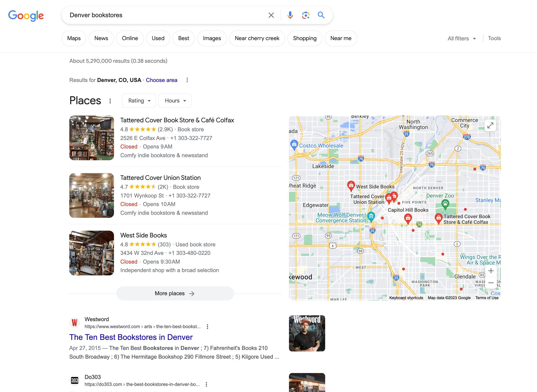The width and height of the screenshot is (537, 392).
Task: Click the Westword URL breadcrumb
Action: [x=143, y=327]
